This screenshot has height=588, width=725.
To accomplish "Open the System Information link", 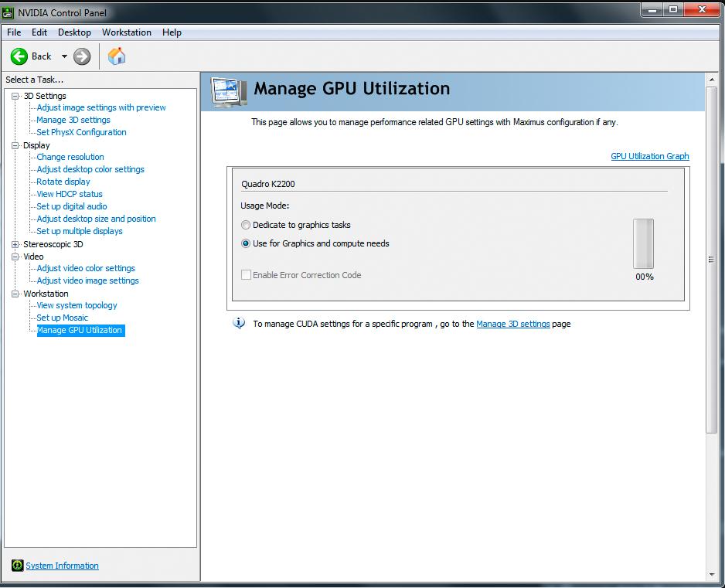I will [x=62, y=566].
